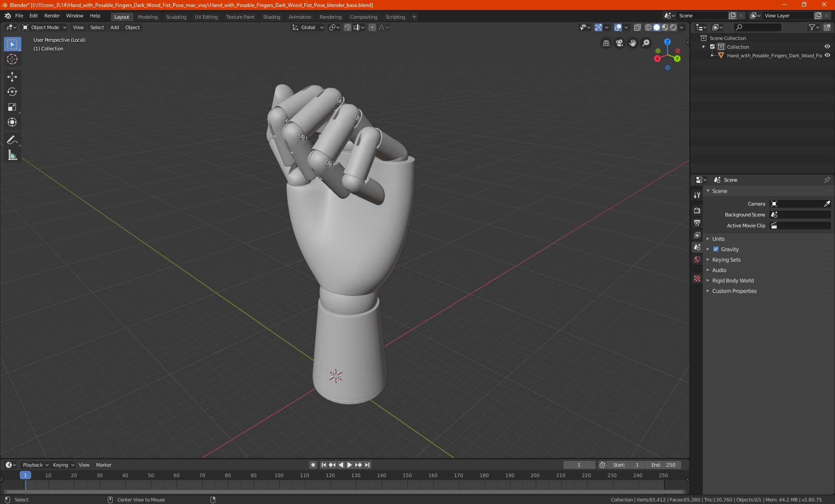The width and height of the screenshot is (835, 504).
Task: Toggle the Gravity checkbox
Action: tap(716, 249)
